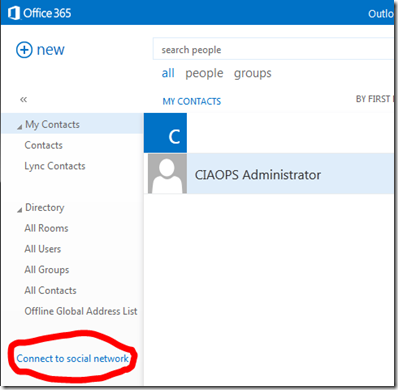
Task: Open the Contacts folder
Action: coord(43,145)
